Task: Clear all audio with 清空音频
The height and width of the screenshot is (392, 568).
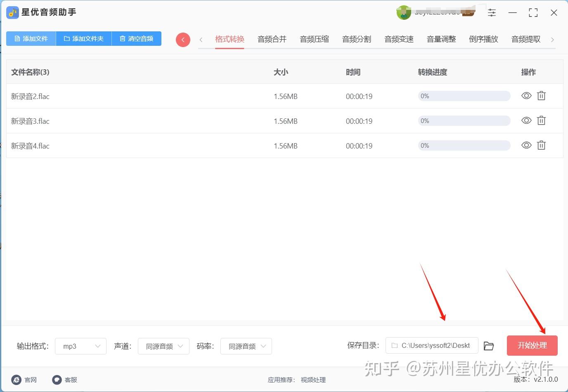Action: [136, 38]
